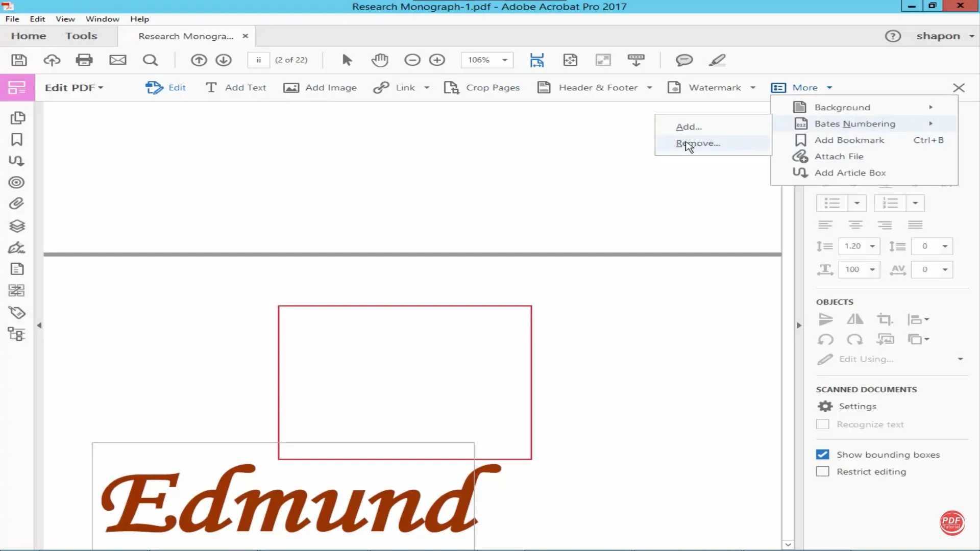The height and width of the screenshot is (551, 980).
Task: Click the Add button in watermark panel
Action: point(688,126)
